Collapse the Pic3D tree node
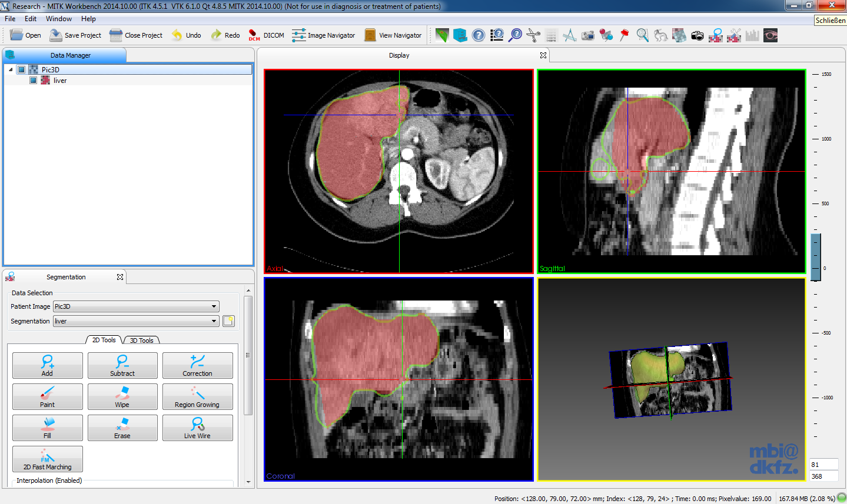847x504 pixels. [x=11, y=69]
